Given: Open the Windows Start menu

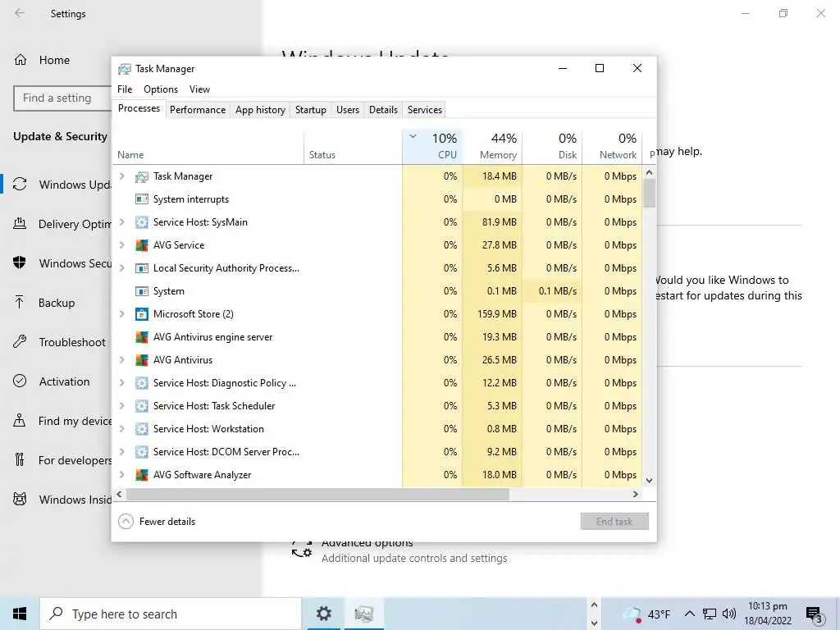Looking at the screenshot, I should pyautogui.click(x=20, y=614).
